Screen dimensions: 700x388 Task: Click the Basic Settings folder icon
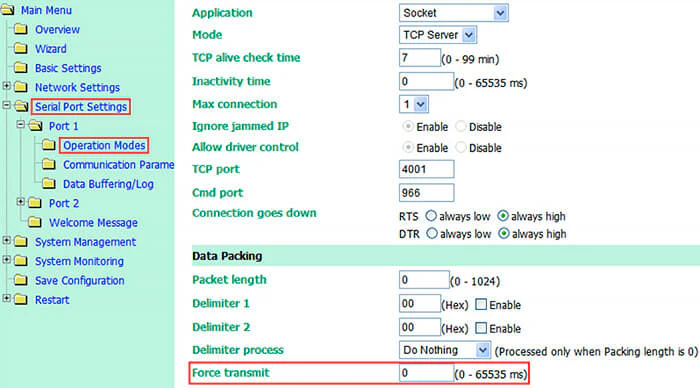pyautogui.click(x=21, y=68)
